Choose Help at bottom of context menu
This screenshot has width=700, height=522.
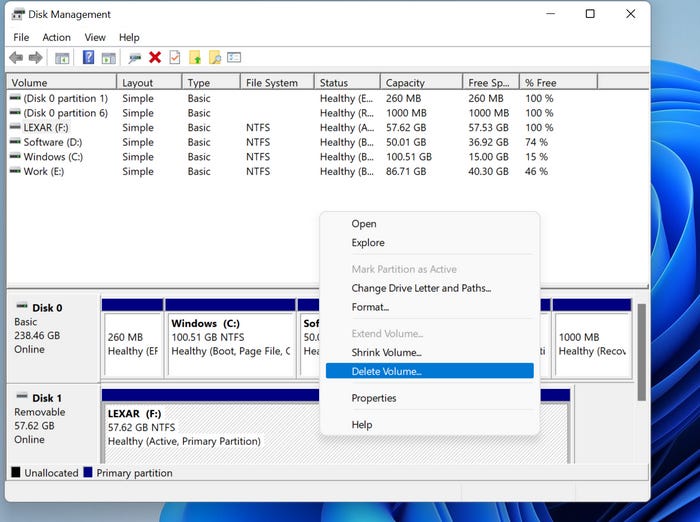click(429, 425)
